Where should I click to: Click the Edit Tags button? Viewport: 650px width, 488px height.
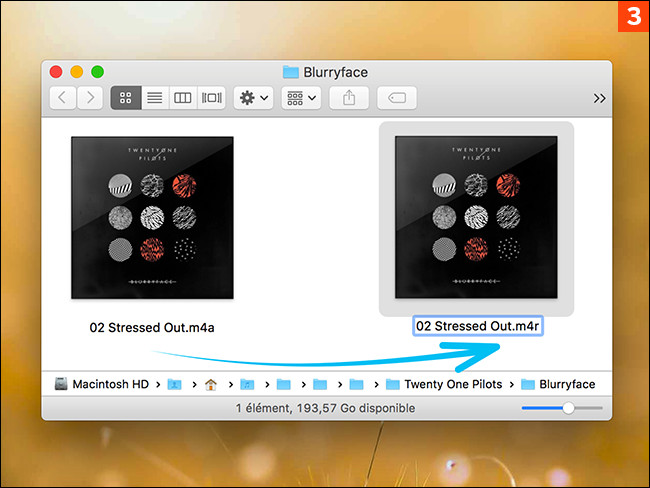point(397,98)
